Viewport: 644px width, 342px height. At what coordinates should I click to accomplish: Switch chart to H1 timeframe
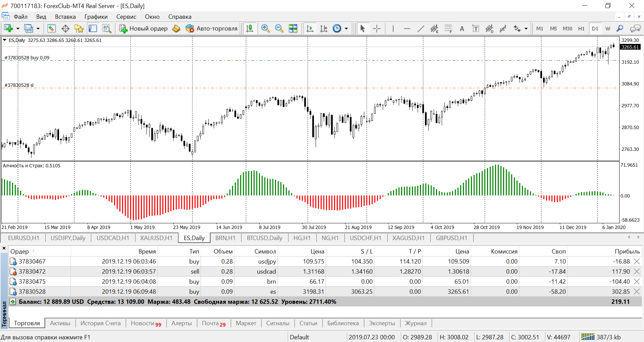click(x=581, y=28)
